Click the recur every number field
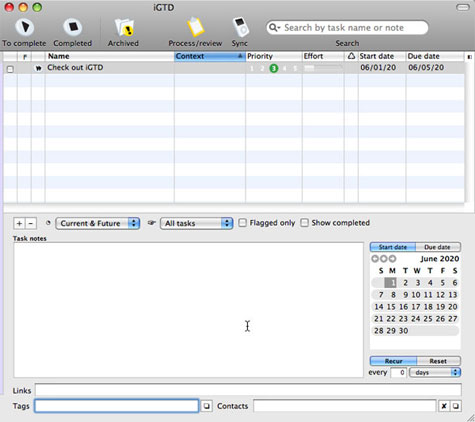 [x=399, y=372]
